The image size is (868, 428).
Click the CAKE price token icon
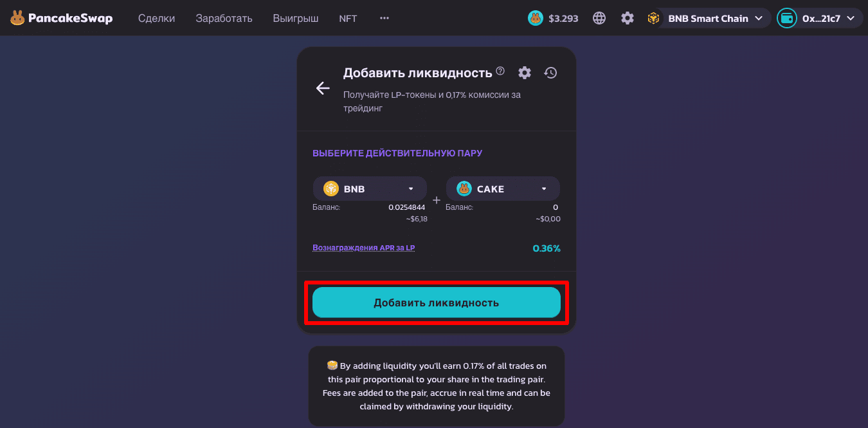coord(536,18)
